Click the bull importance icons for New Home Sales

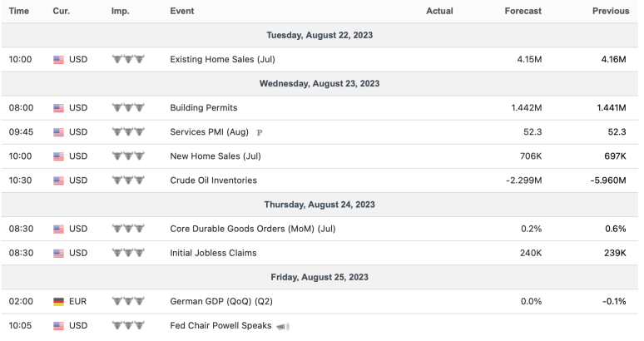tap(127, 156)
